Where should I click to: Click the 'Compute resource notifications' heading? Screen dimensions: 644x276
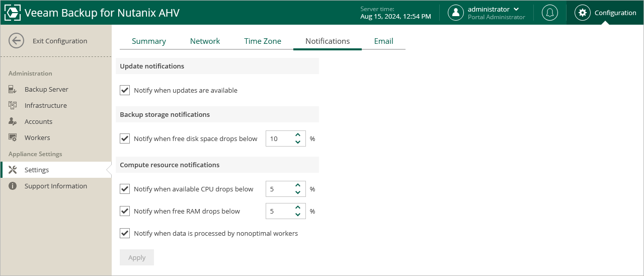170,165
